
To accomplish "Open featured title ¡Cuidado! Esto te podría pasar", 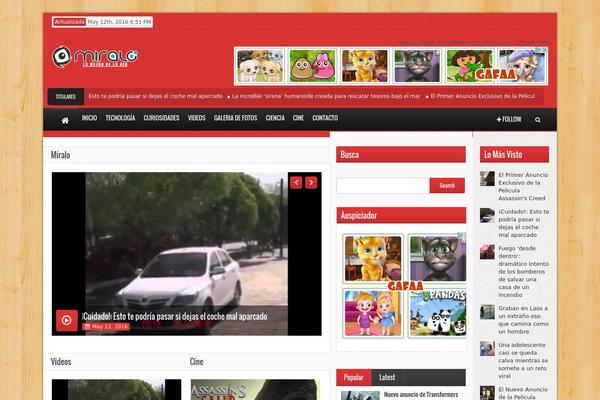I will pos(174,317).
